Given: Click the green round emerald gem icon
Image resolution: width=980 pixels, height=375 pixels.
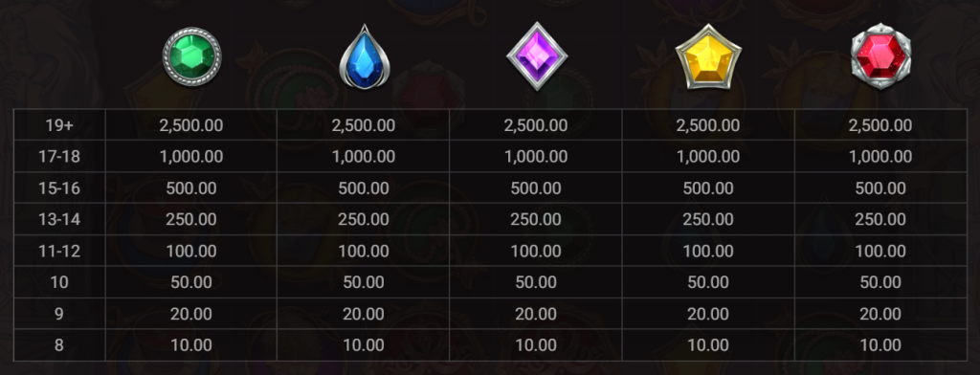Looking at the screenshot, I should pos(191,56).
